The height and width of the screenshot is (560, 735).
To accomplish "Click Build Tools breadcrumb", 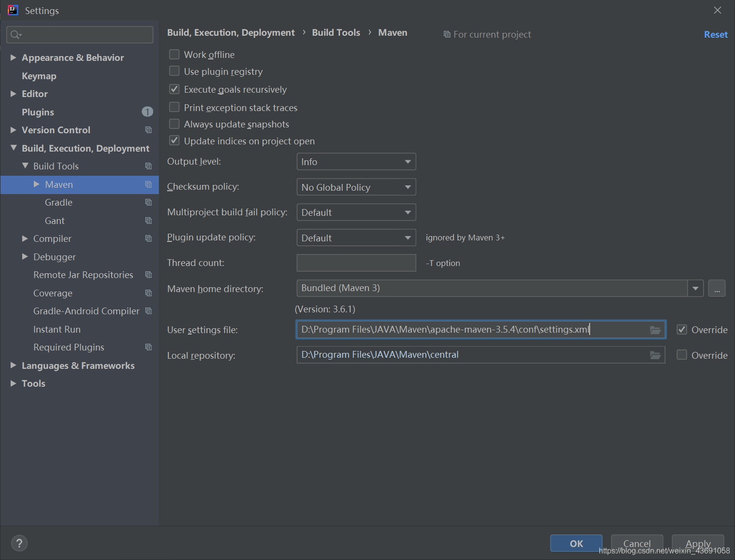I will click(336, 32).
